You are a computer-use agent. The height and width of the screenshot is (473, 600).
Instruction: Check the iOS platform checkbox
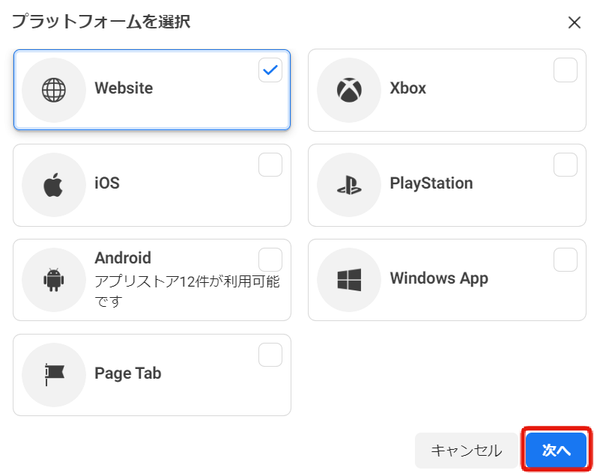[270, 165]
